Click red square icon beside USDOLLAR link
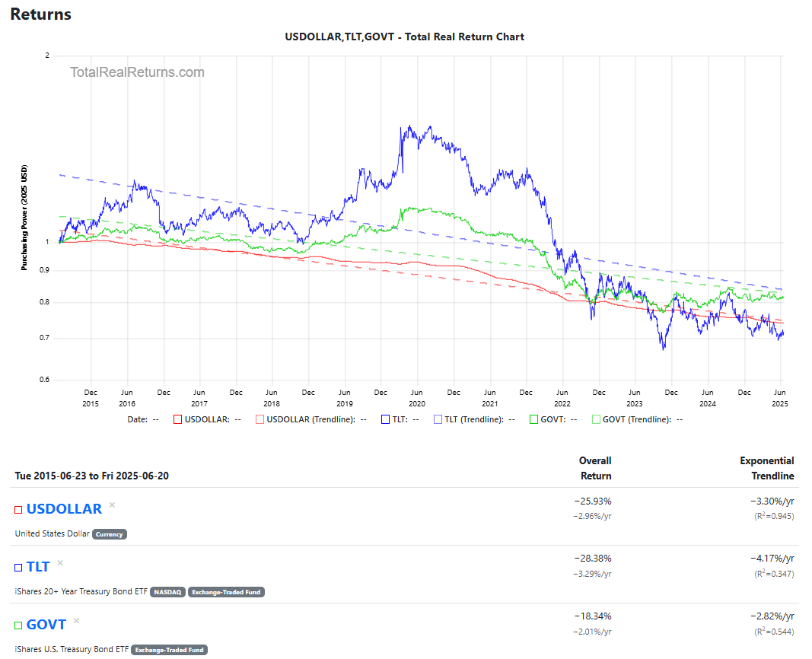Image resolution: width=812 pixels, height=659 pixels. [18, 510]
